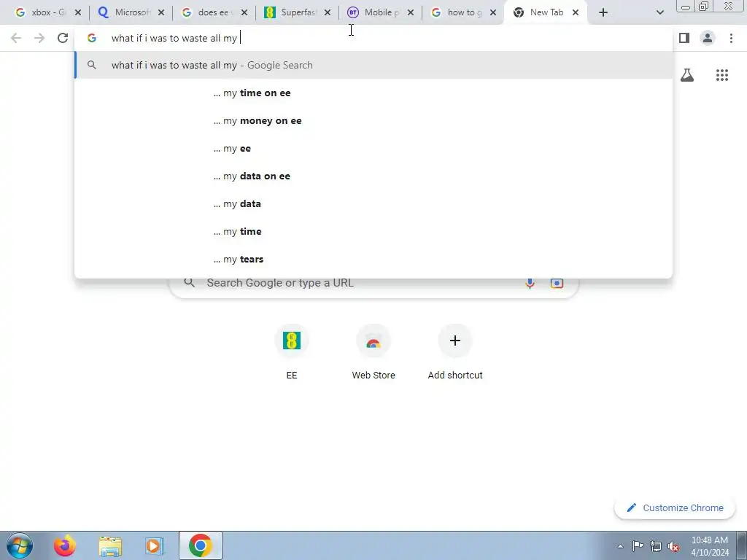Close the New Tab tab
Screen dimensions: 747x560
(x=576, y=13)
